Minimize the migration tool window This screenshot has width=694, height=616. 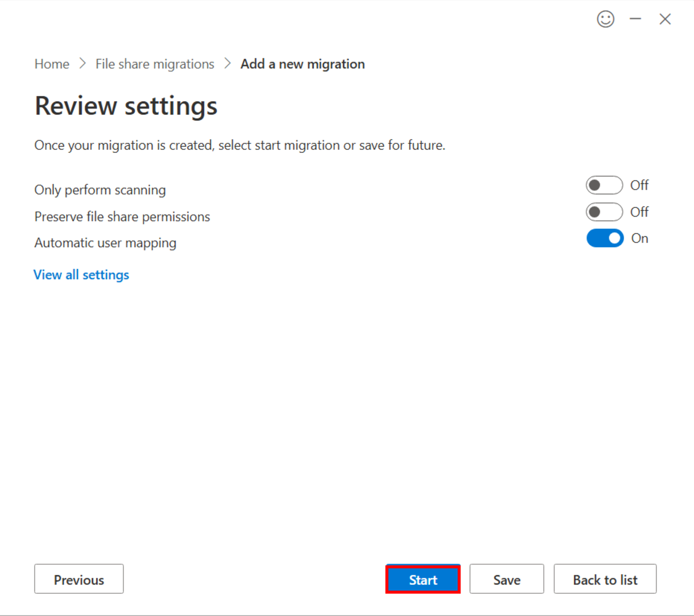(635, 19)
